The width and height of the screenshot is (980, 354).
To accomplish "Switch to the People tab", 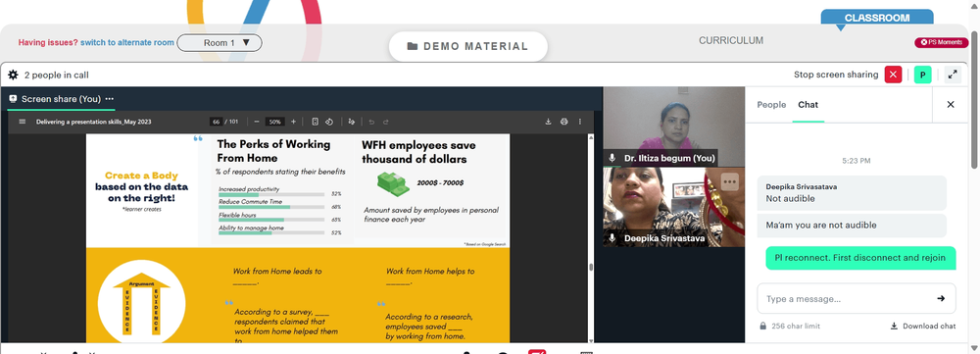I will tap(771, 105).
